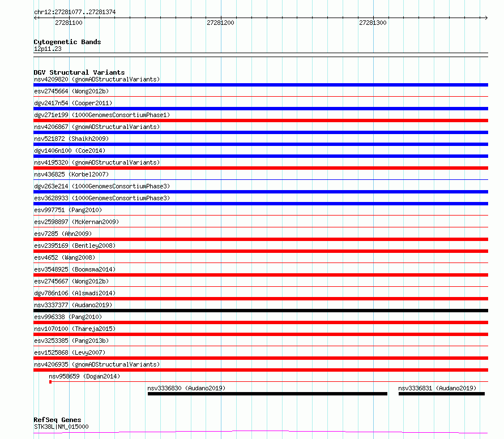The width and height of the screenshot is (504, 439).
Task: Click the nsv958659 (Dogan2014) label
Action: (84, 376)
